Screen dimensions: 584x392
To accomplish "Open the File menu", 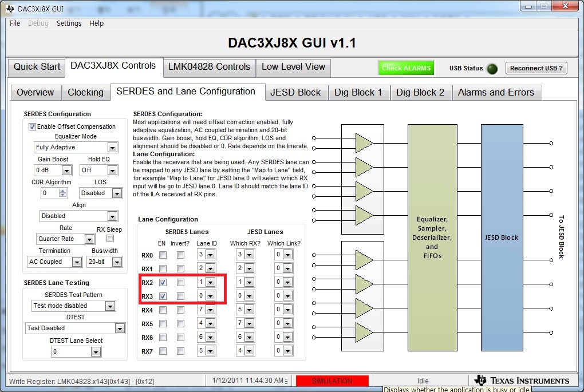I will tap(15, 23).
